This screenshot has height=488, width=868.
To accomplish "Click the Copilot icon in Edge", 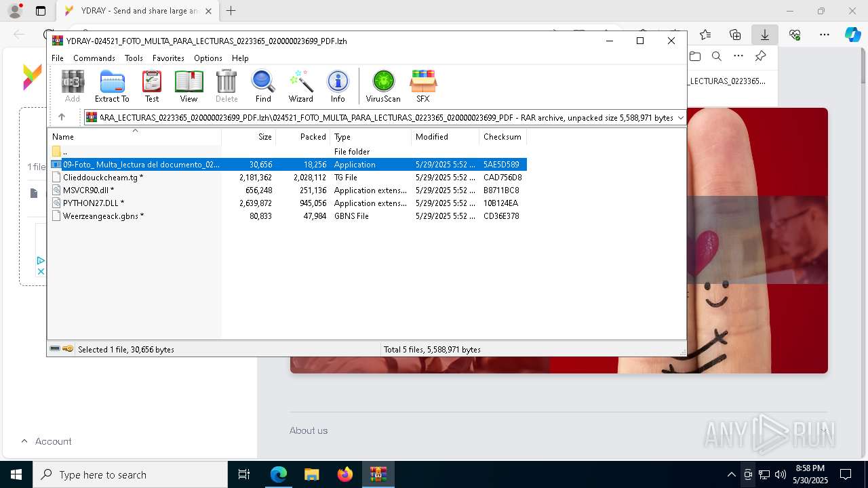I will (852, 35).
